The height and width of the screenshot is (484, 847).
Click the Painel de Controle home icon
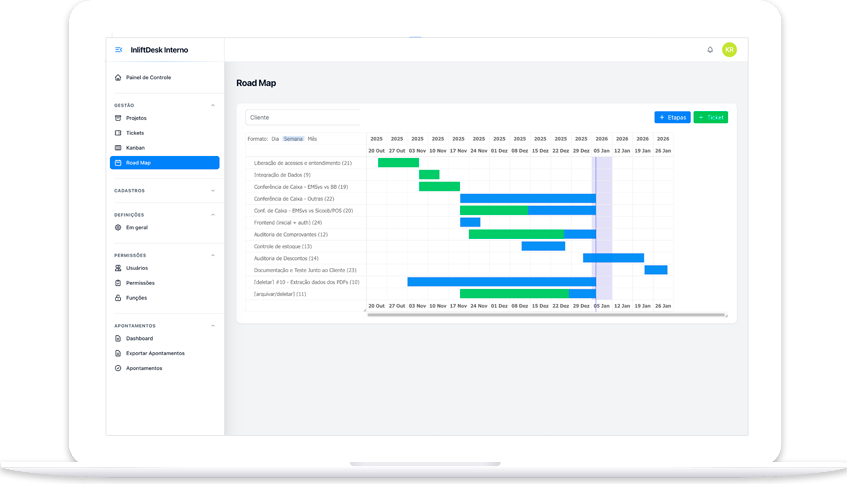[118, 77]
